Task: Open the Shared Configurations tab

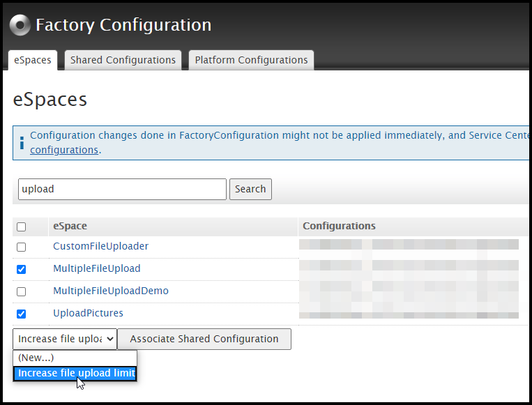Action: point(123,60)
